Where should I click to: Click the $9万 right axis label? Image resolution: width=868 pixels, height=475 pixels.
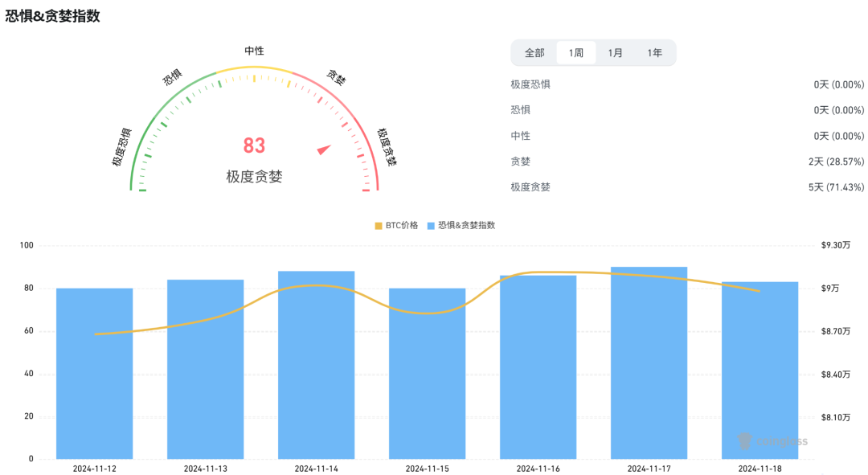(x=829, y=289)
